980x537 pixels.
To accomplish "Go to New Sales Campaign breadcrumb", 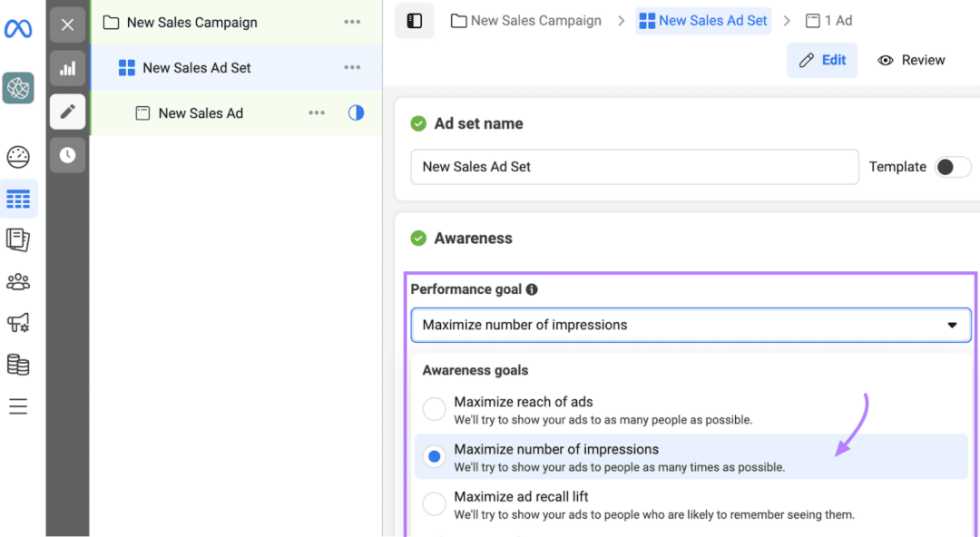I will click(526, 21).
